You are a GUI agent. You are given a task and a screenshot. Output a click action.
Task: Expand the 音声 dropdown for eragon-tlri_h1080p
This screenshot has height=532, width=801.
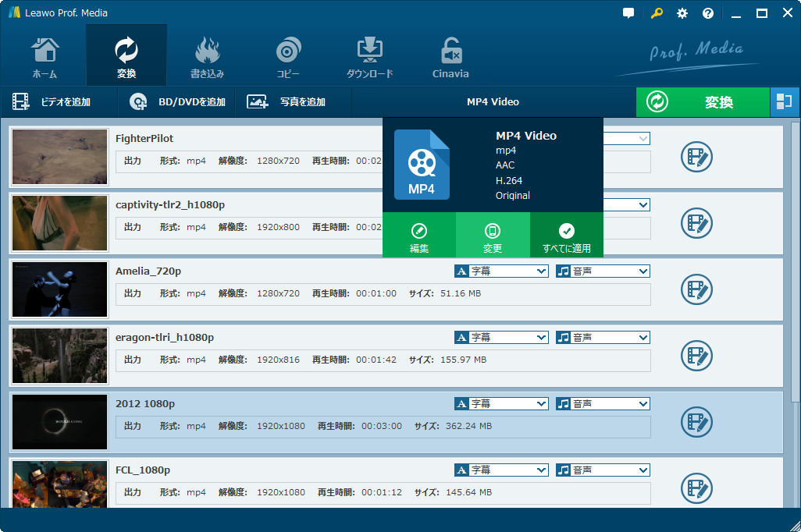click(603, 338)
